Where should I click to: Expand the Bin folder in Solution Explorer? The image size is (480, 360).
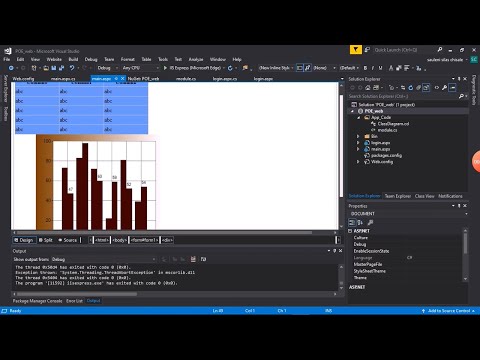358,136
